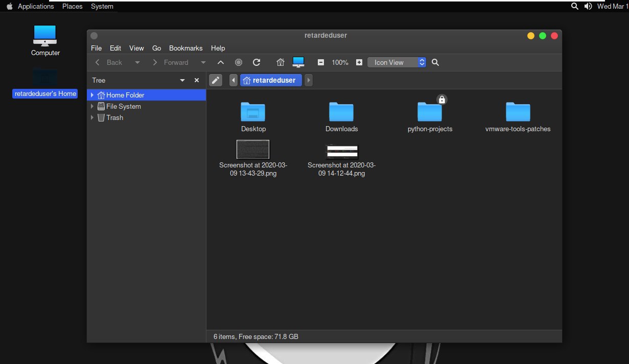The width and height of the screenshot is (629, 364).
Task: Click the top panel search icon
Action: pos(575,6)
